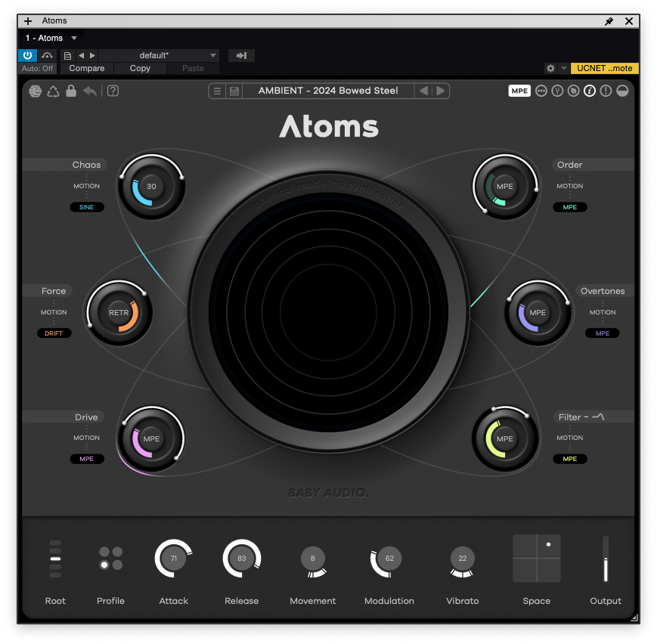
Task: Click the Output level slider
Action: point(606,559)
